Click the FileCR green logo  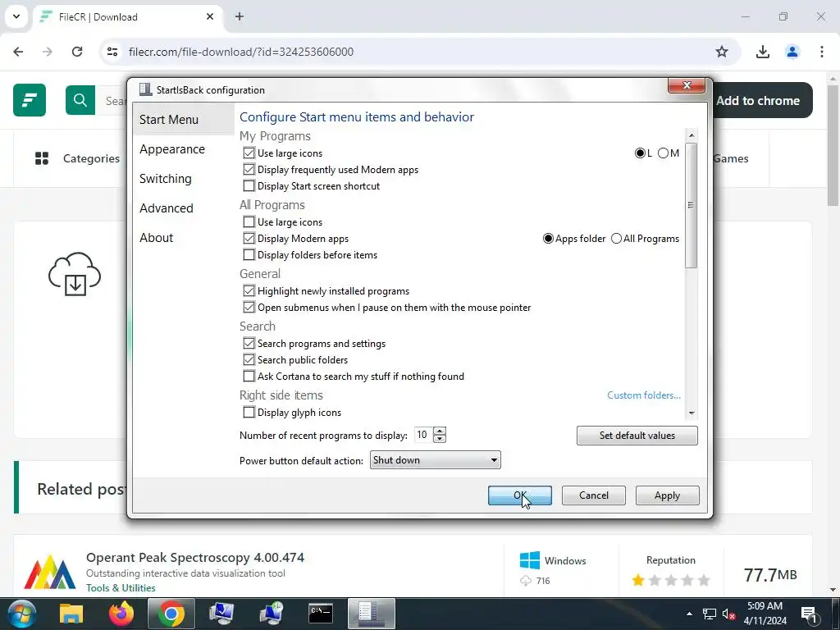click(x=30, y=100)
